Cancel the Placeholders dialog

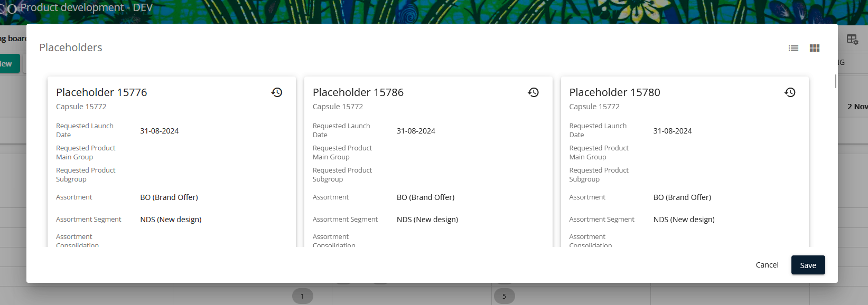pyautogui.click(x=767, y=265)
